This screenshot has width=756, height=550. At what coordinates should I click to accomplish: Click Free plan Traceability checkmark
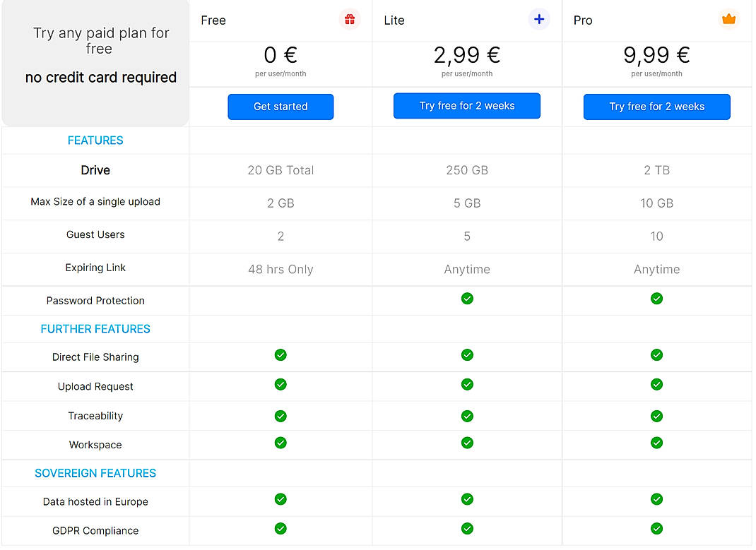pos(280,416)
